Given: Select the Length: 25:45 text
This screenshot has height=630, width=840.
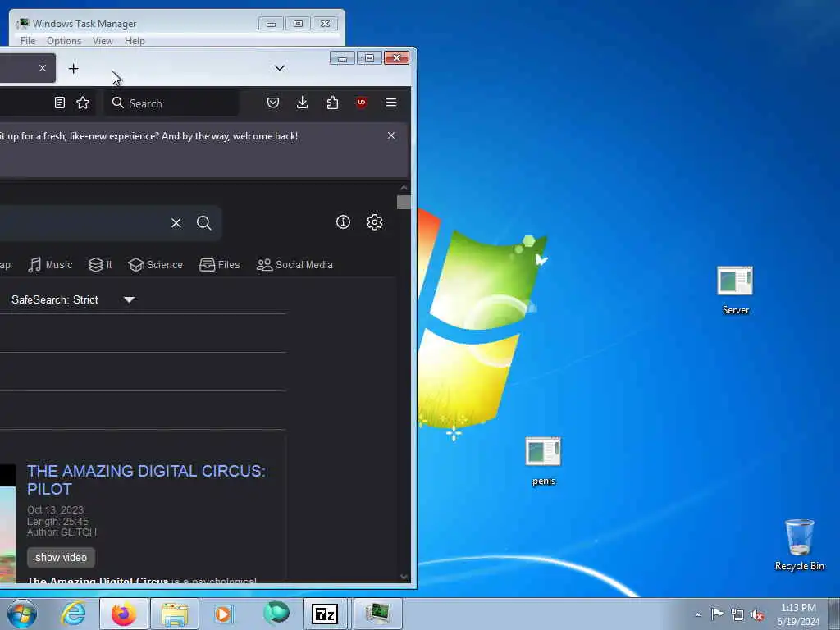Looking at the screenshot, I should coord(58,521).
